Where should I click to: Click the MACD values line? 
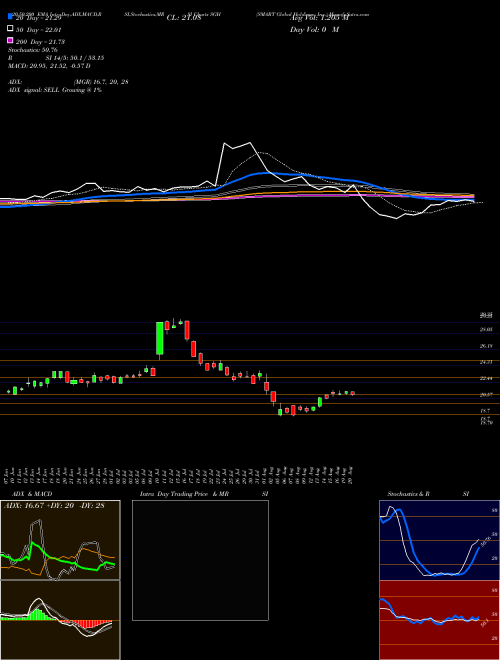pos(49,66)
